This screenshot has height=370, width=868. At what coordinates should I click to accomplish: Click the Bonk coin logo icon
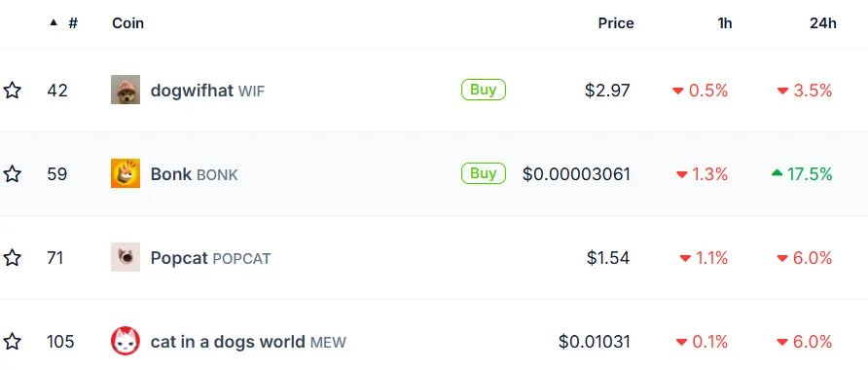point(126,173)
